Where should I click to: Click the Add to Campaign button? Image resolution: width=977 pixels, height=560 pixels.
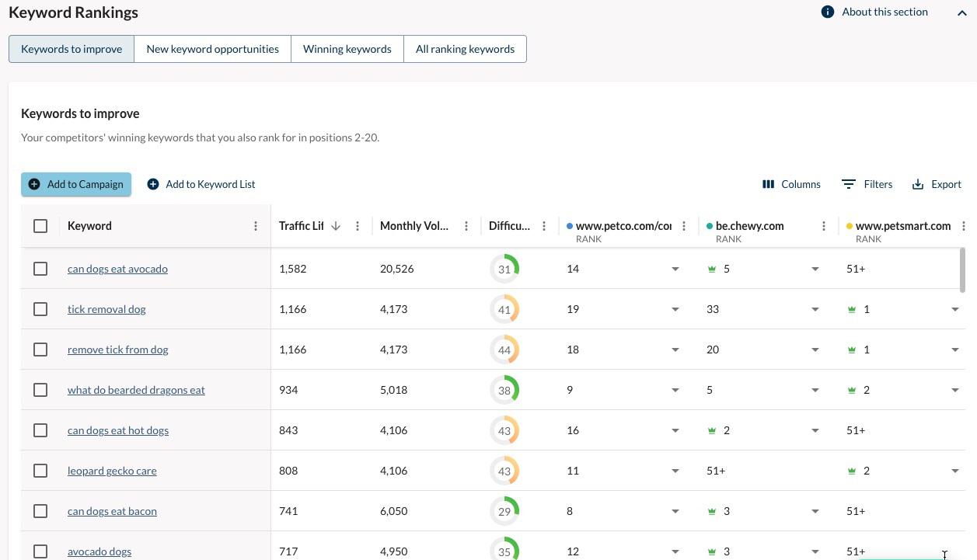click(76, 184)
